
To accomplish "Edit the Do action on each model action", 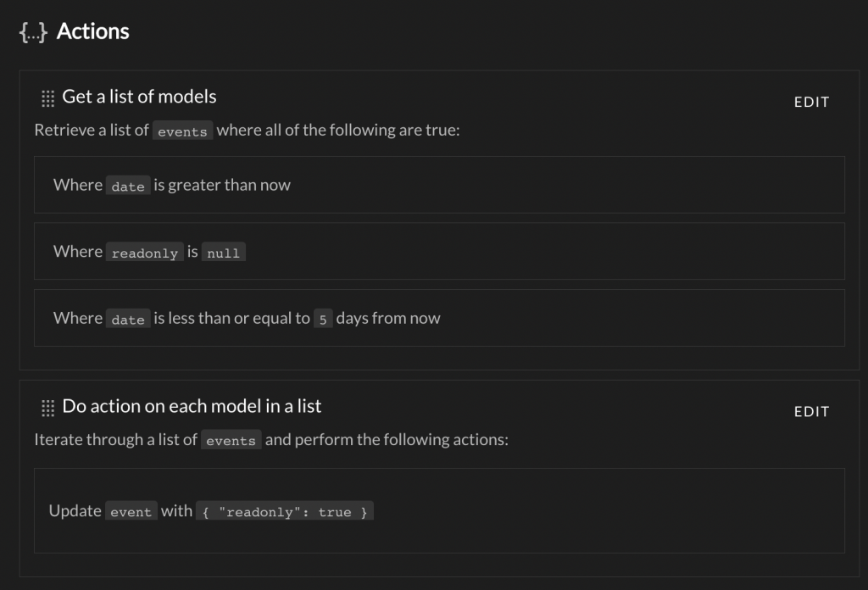I will [811, 411].
